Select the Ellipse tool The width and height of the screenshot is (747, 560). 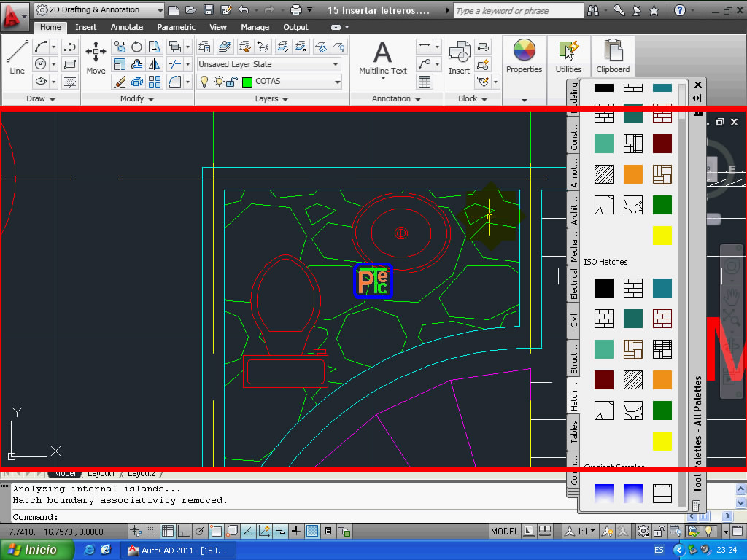pos(41,82)
